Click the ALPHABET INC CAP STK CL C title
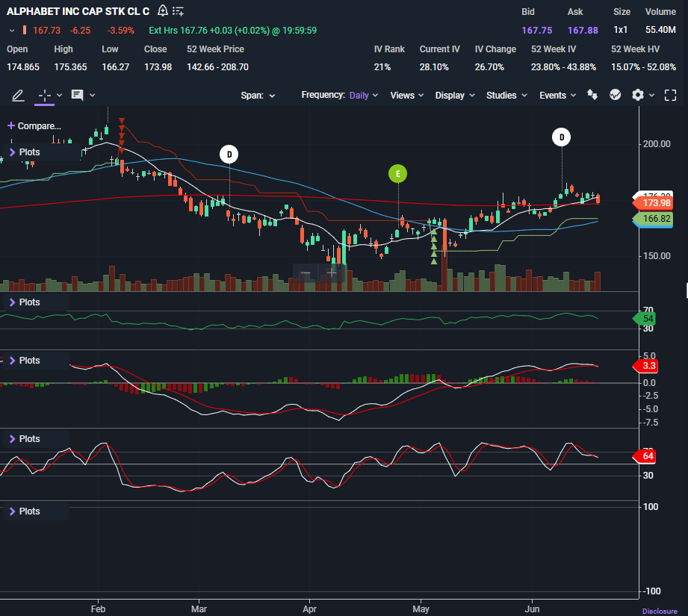 click(x=78, y=11)
